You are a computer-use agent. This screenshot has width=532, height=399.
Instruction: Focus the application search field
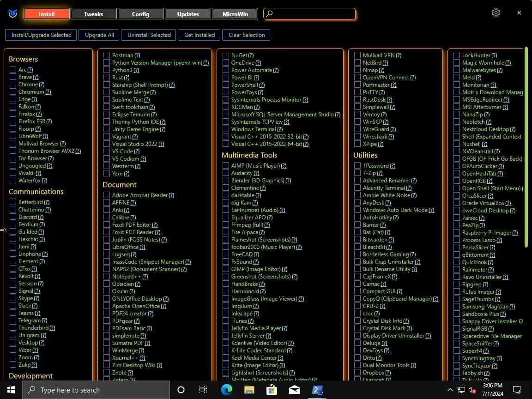click(309, 14)
